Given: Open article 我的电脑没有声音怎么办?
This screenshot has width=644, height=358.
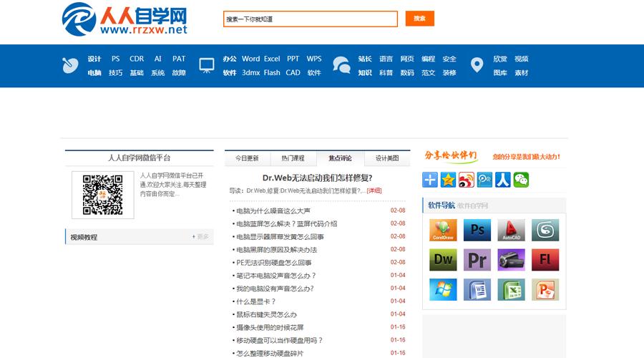Looking at the screenshot, I should click(x=275, y=289).
